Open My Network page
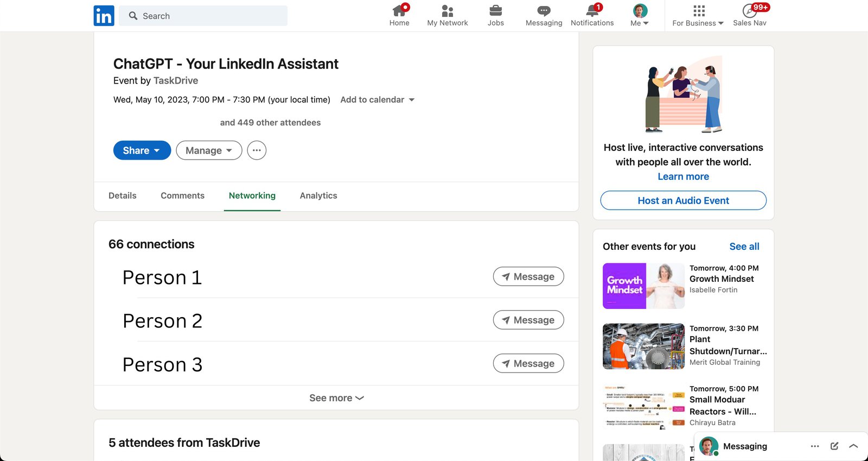 pyautogui.click(x=447, y=16)
